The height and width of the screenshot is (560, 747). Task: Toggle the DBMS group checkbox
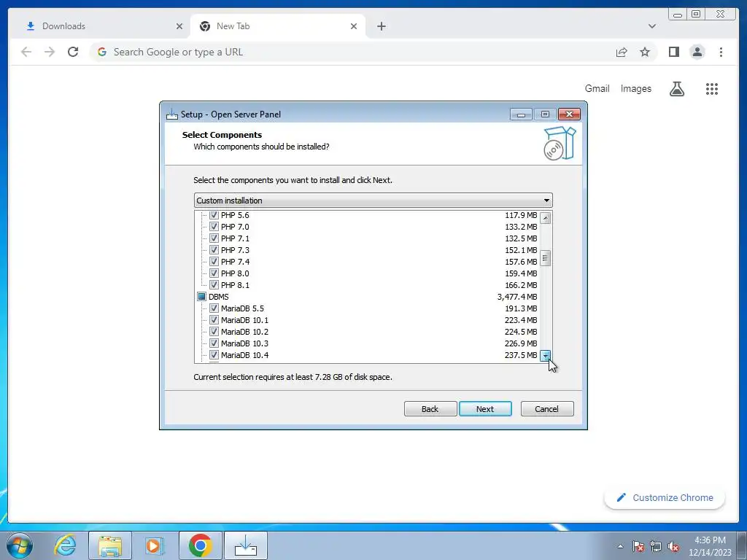point(201,297)
